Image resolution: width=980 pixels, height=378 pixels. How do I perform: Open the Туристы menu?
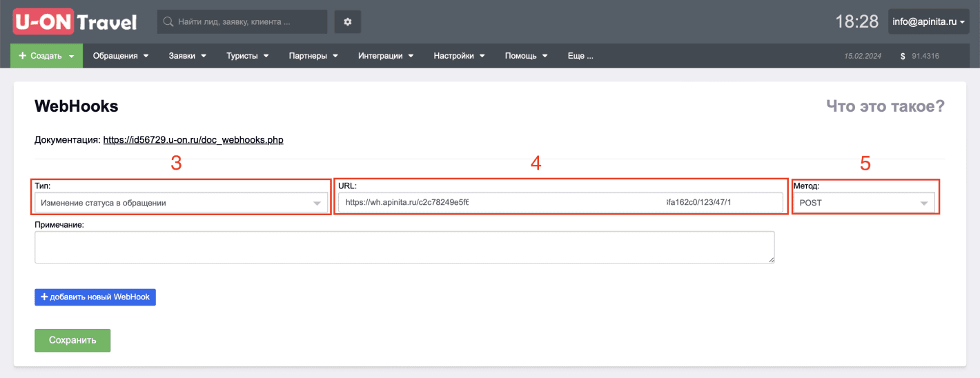247,56
